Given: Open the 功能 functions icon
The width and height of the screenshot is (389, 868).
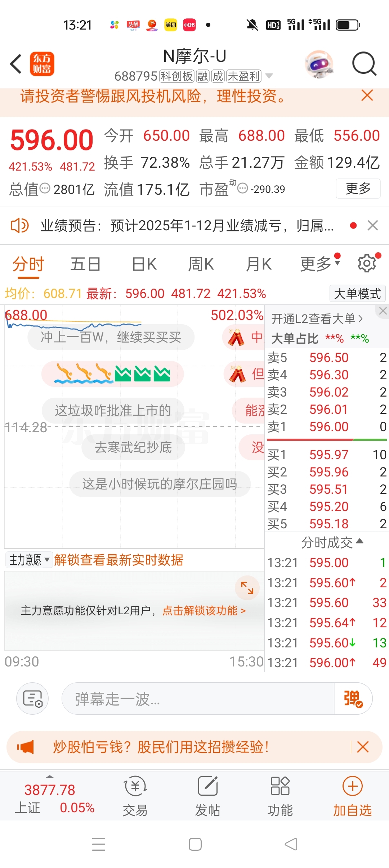Looking at the screenshot, I should [280, 796].
